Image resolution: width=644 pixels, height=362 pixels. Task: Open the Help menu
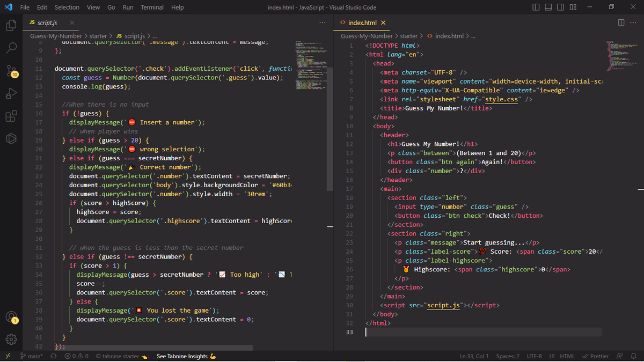click(177, 7)
